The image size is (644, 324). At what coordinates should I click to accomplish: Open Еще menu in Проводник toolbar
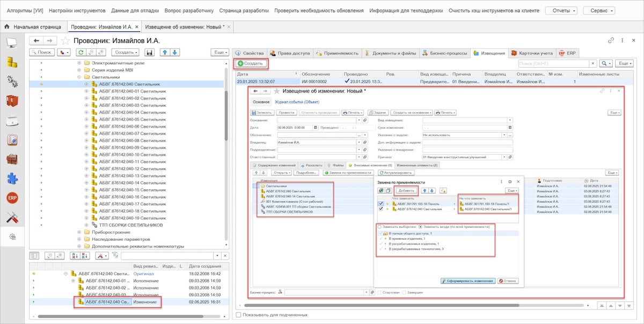click(x=220, y=52)
